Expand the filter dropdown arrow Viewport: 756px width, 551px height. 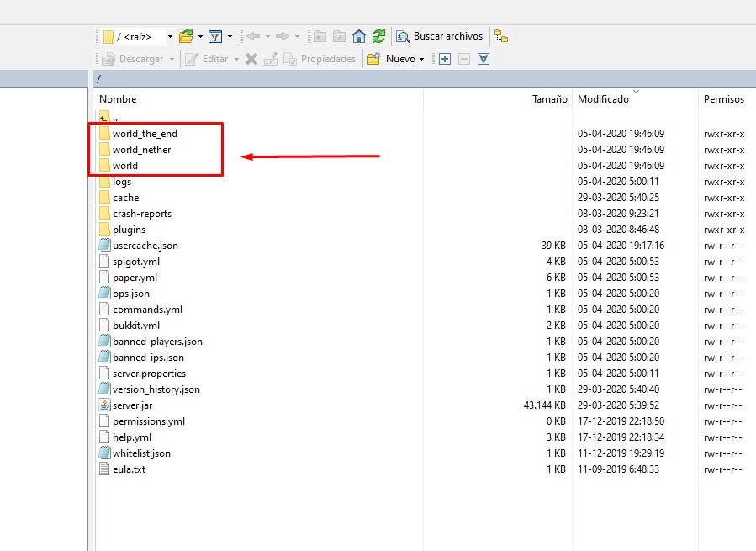tap(230, 37)
